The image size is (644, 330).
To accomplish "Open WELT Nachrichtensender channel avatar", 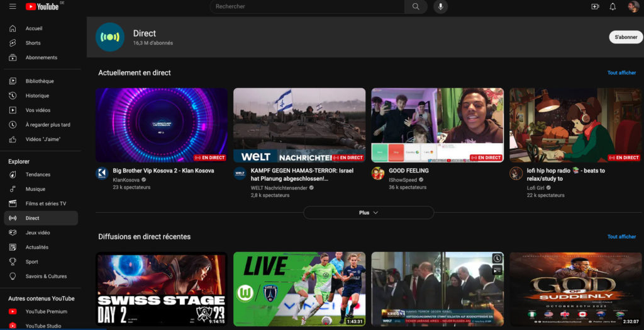I will point(240,173).
